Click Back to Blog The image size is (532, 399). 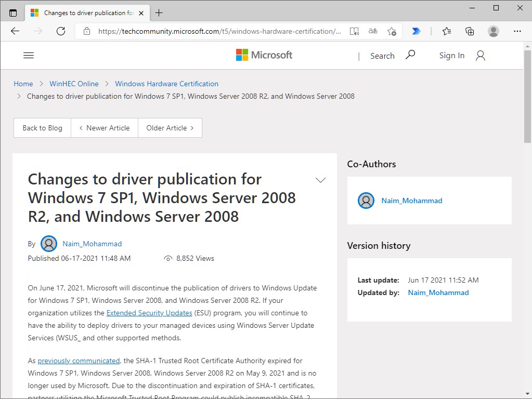click(42, 128)
